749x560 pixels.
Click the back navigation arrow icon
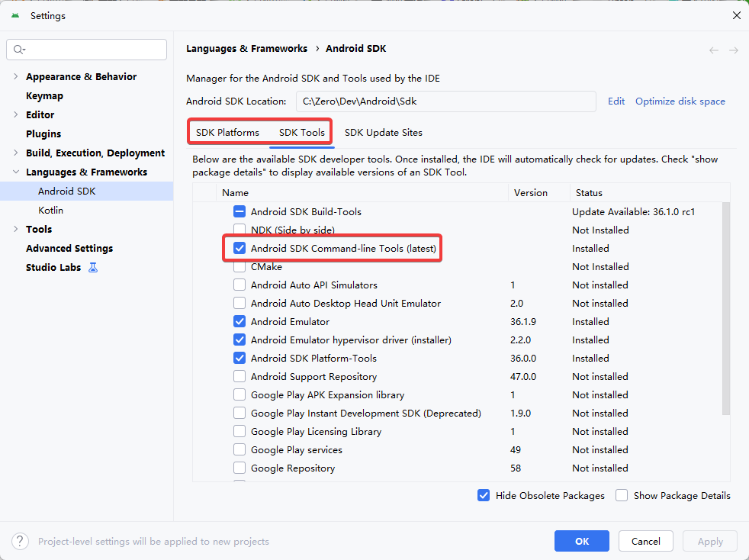714,50
